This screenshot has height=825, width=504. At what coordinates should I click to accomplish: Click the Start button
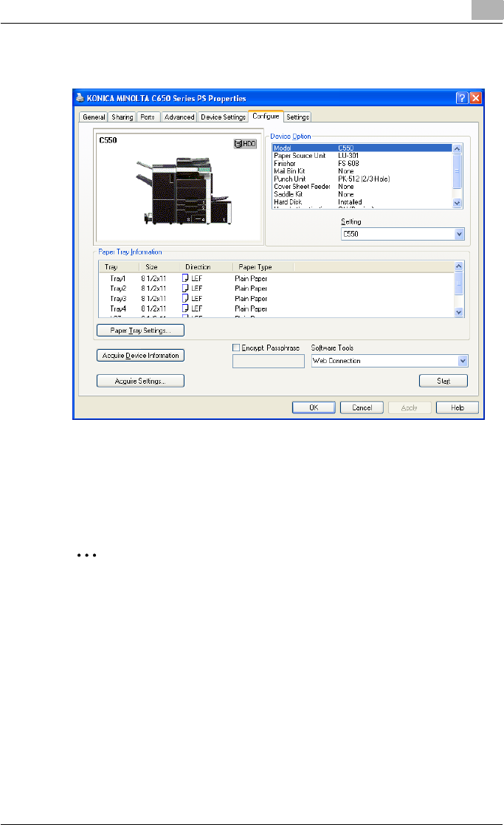point(443,381)
